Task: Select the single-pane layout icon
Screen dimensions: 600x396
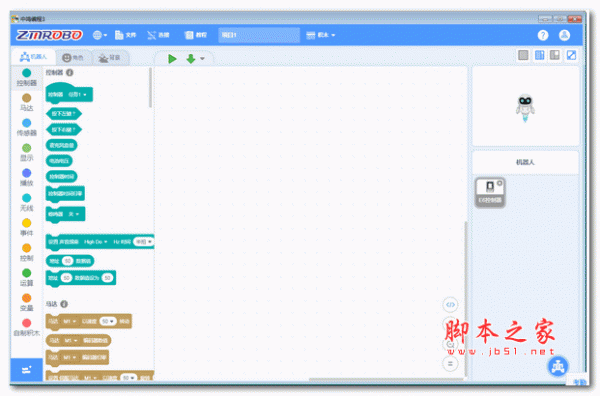Action: tap(523, 55)
